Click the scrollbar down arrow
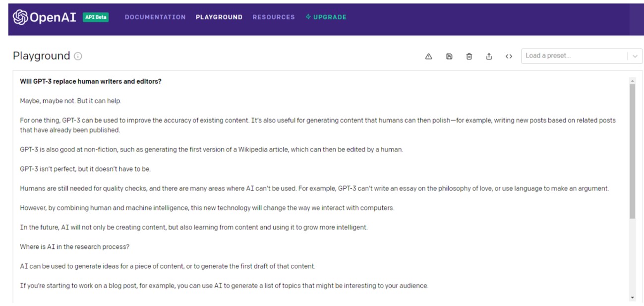 pyautogui.click(x=632, y=298)
